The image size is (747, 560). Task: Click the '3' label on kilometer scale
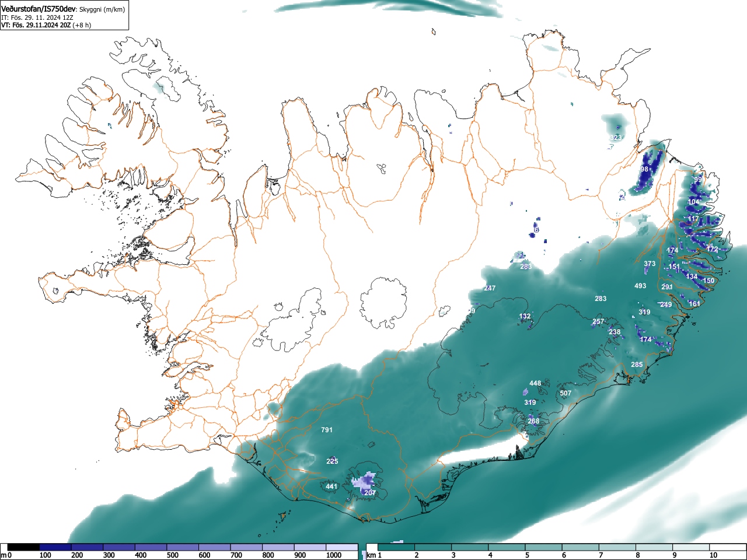tap(453, 555)
